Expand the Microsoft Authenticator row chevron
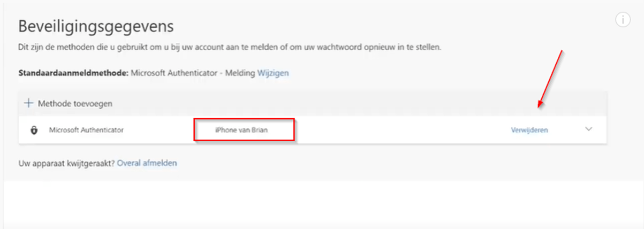Image resolution: width=644 pixels, height=229 pixels. pyautogui.click(x=589, y=129)
